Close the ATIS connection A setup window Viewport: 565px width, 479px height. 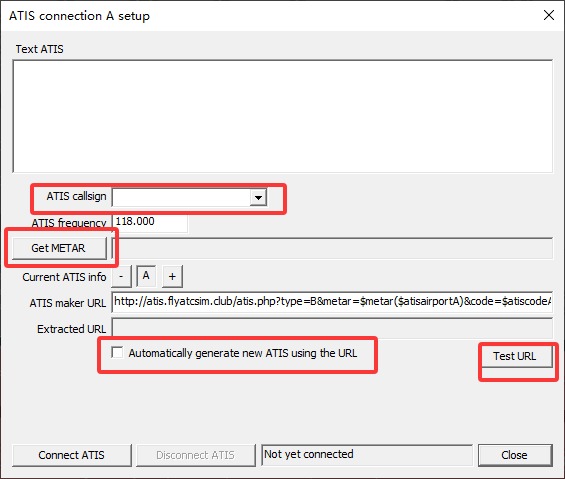coord(549,15)
